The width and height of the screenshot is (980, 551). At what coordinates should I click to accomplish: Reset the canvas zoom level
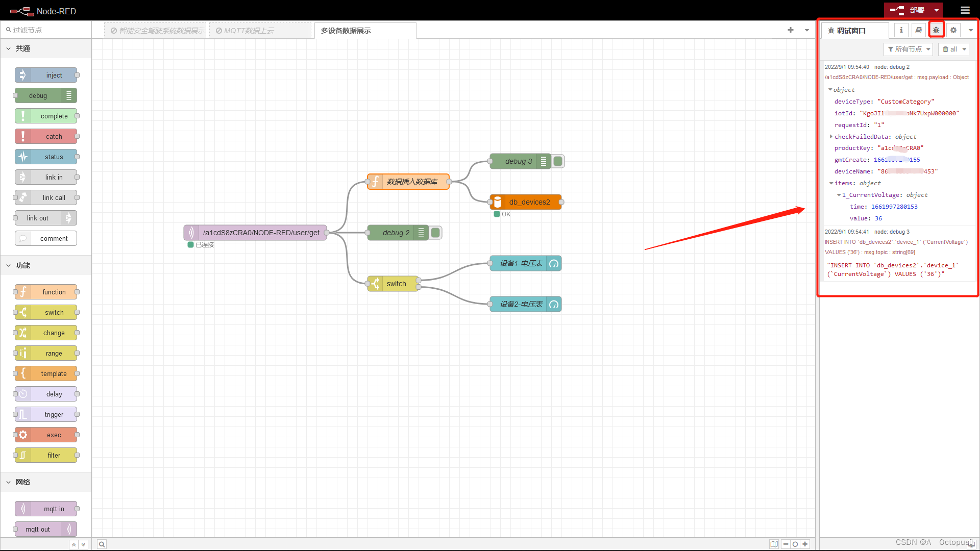[795, 544]
